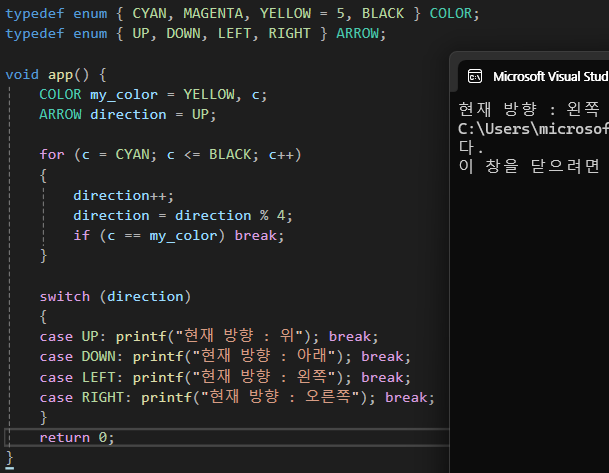609x473 pixels.
Task: Click the string "현재 방향 : 오른쪽" in printf
Action: (280, 396)
